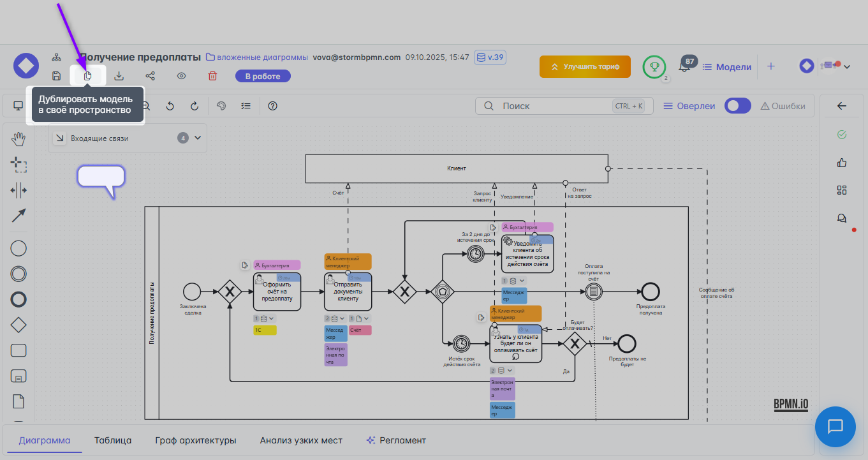Click the Заключена сделка start event
Image resolution: width=868 pixels, height=460 pixels.
pyautogui.click(x=192, y=292)
